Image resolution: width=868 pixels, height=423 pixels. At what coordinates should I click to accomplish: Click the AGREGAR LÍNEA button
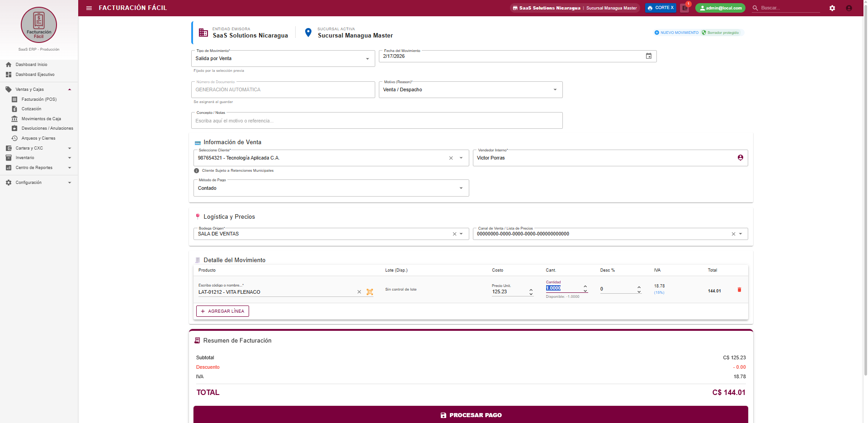pyautogui.click(x=222, y=311)
